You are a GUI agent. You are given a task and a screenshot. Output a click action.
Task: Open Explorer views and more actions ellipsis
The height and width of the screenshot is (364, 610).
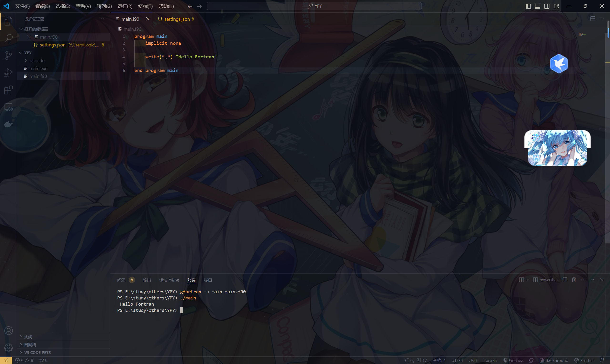102,19
